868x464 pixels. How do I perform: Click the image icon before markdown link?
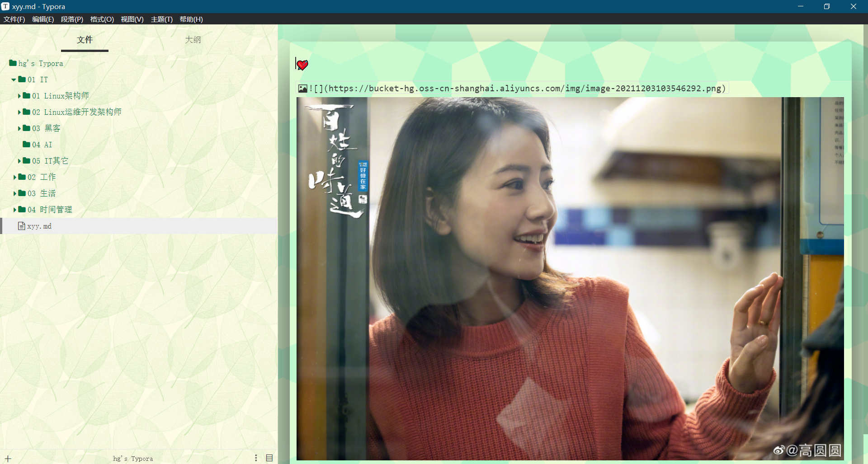(x=302, y=89)
